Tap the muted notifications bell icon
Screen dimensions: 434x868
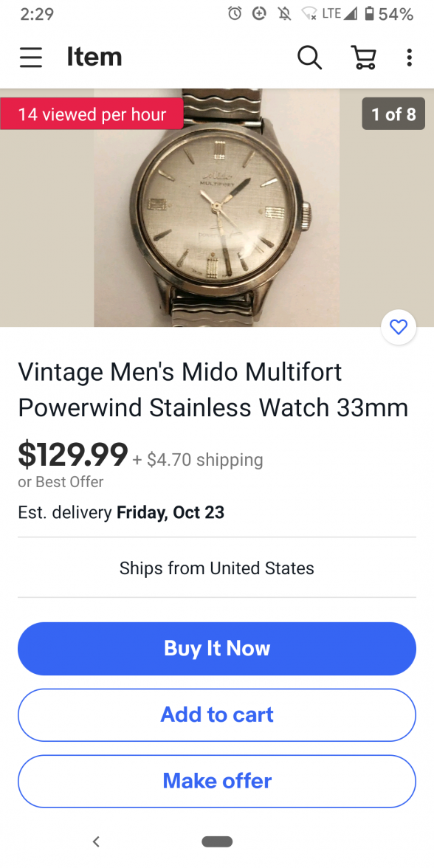point(285,14)
